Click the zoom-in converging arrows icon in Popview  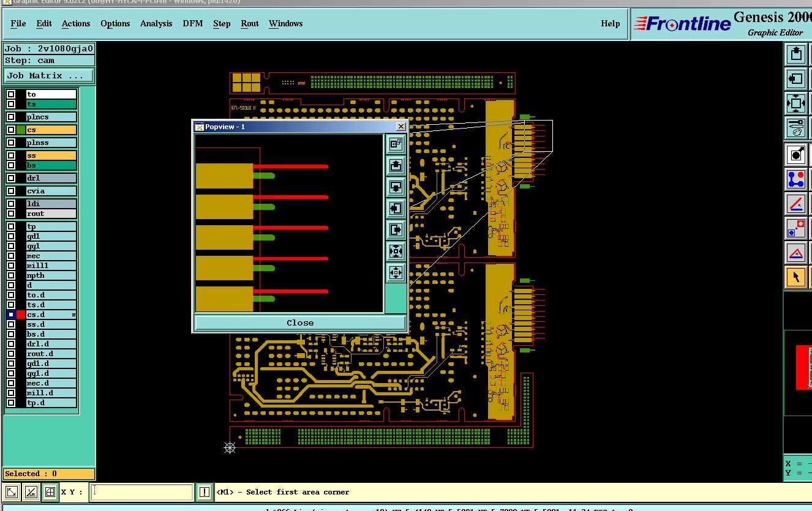[x=396, y=251]
